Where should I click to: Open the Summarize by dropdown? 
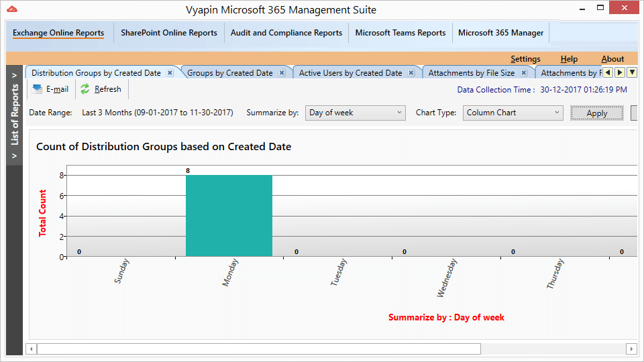pos(356,113)
